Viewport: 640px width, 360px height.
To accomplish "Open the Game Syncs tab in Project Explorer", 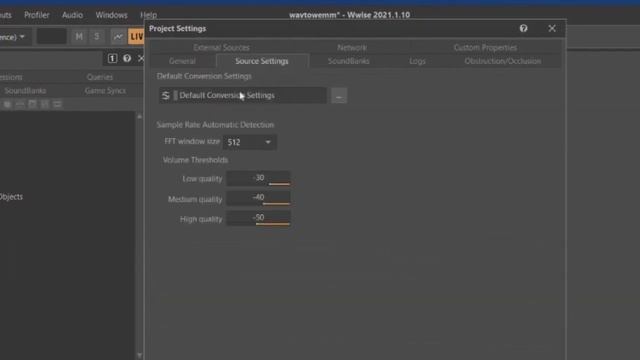I will pos(105,91).
